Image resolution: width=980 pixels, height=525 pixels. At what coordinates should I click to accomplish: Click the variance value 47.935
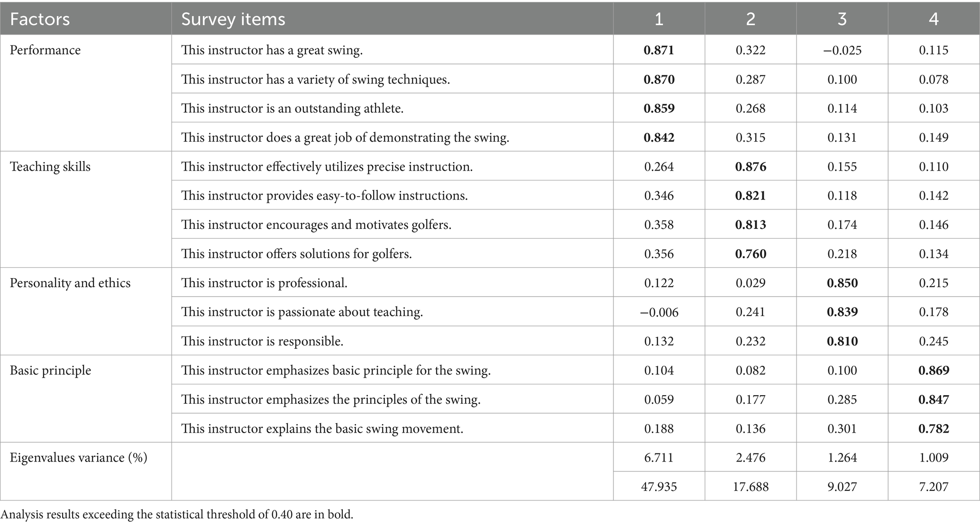[659, 487]
